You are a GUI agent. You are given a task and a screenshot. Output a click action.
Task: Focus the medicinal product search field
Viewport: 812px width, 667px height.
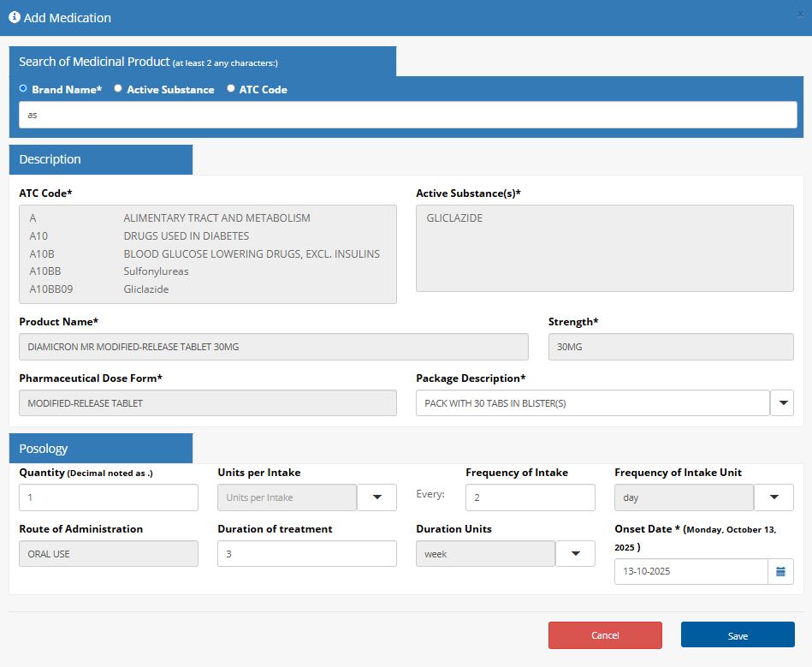click(x=407, y=115)
